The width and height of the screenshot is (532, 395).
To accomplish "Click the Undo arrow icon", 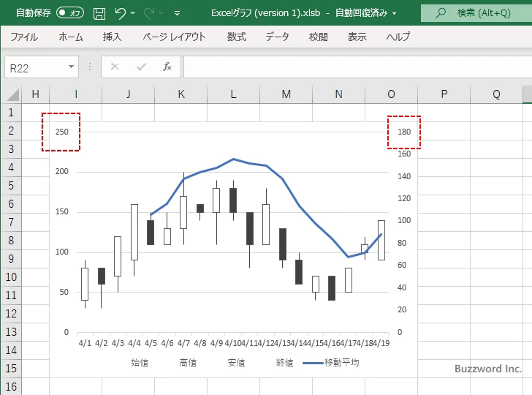I will pyautogui.click(x=120, y=13).
